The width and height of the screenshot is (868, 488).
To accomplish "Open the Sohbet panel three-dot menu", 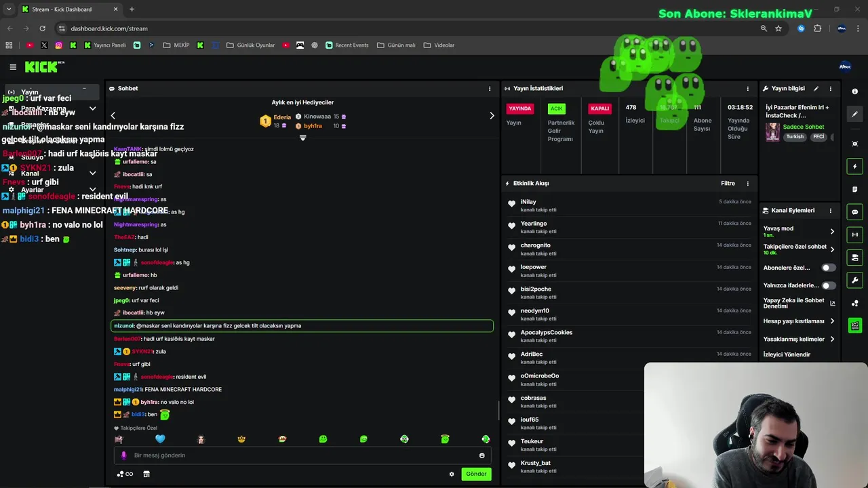I will coord(490,88).
